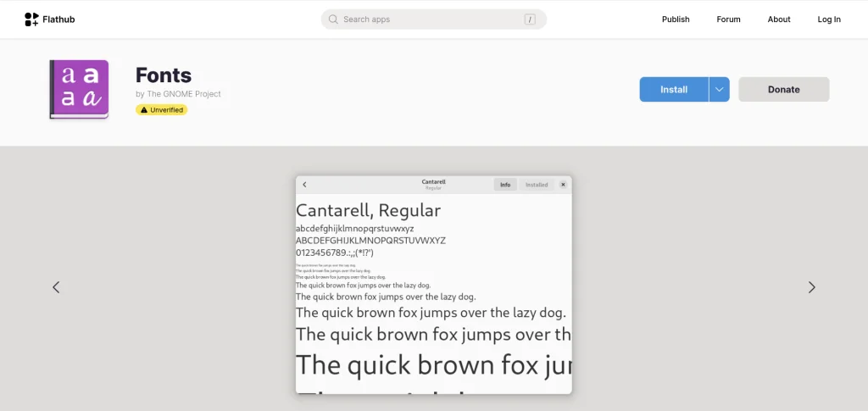Click the Donate button
The height and width of the screenshot is (411, 868).
click(x=783, y=90)
